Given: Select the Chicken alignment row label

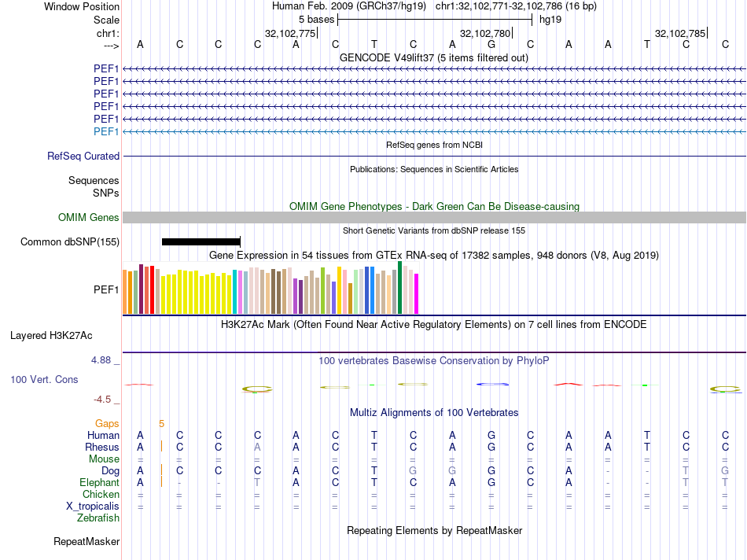Looking at the screenshot, I should pos(101,494).
